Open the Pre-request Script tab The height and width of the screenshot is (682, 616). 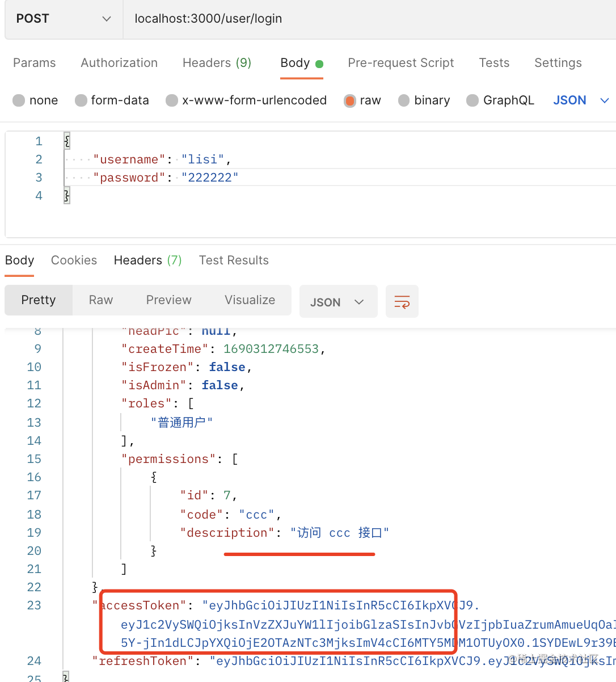point(400,63)
